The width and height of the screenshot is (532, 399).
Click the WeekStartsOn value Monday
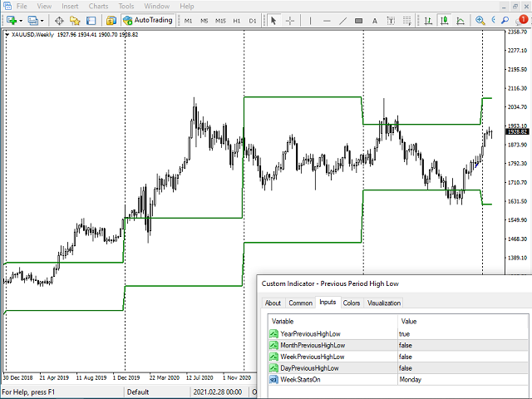click(410, 379)
